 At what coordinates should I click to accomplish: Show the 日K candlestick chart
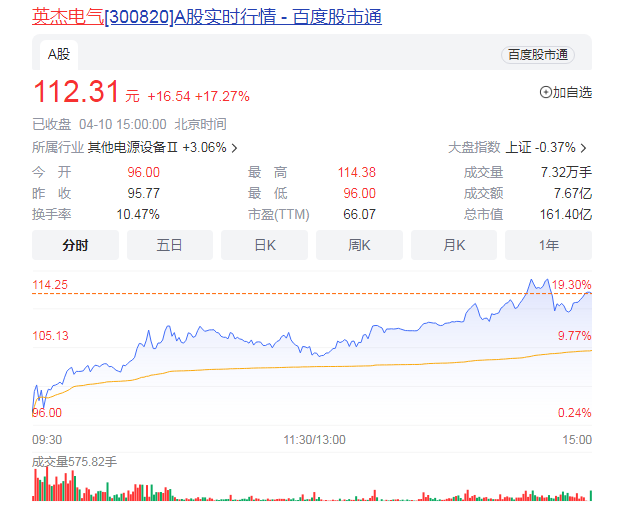pos(264,245)
